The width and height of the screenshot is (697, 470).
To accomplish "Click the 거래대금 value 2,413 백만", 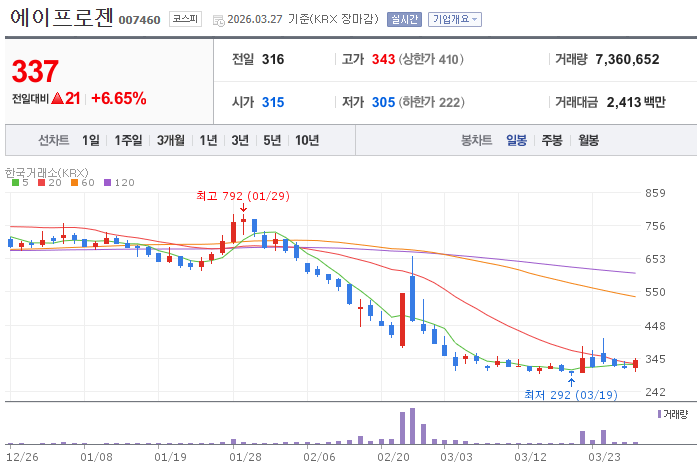I will coord(636,102).
